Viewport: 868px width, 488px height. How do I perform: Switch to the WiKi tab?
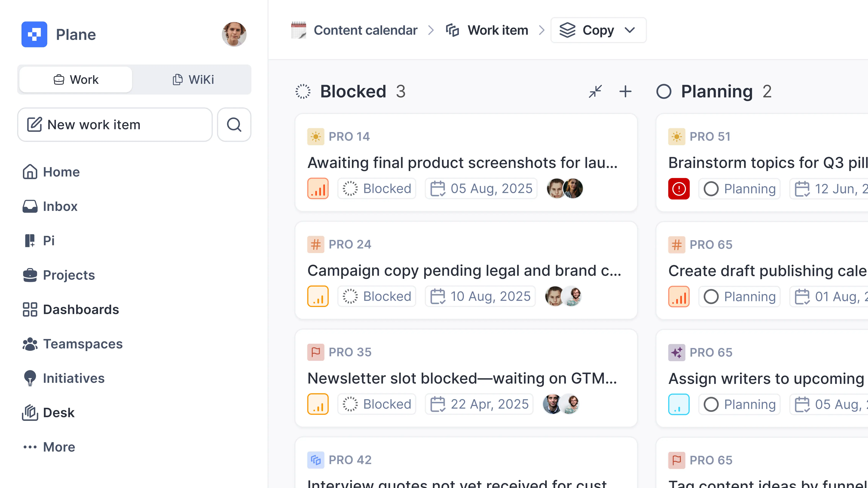click(x=193, y=80)
